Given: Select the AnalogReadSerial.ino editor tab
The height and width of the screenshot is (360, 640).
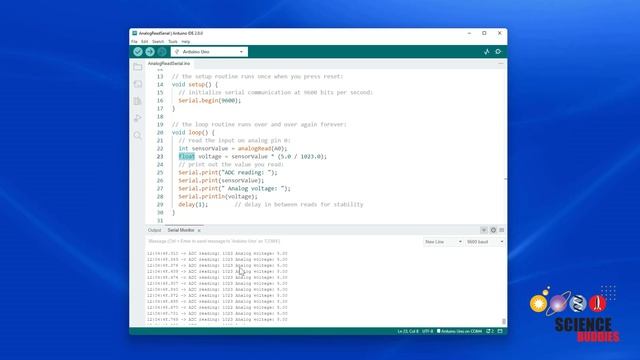Looking at the screenshot, I should (x=169, y=64).
